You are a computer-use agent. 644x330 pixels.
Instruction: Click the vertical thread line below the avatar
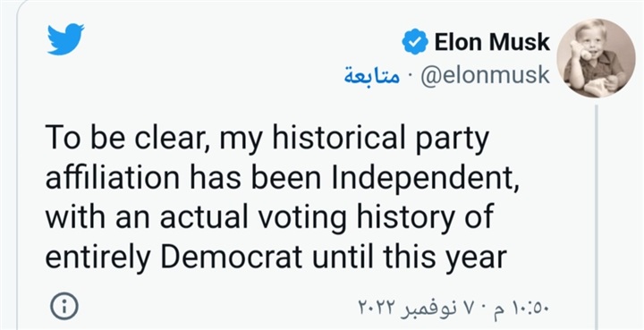(x=596, y=216)
